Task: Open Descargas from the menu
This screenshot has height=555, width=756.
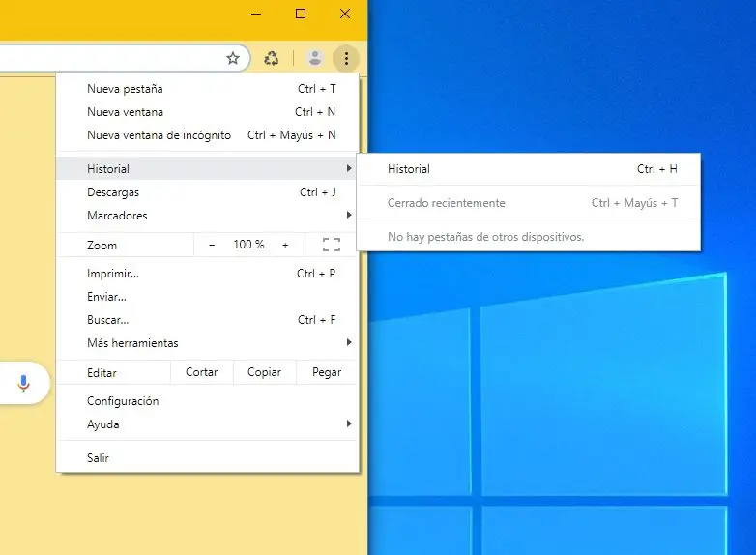Action: (x=208, y=191)
